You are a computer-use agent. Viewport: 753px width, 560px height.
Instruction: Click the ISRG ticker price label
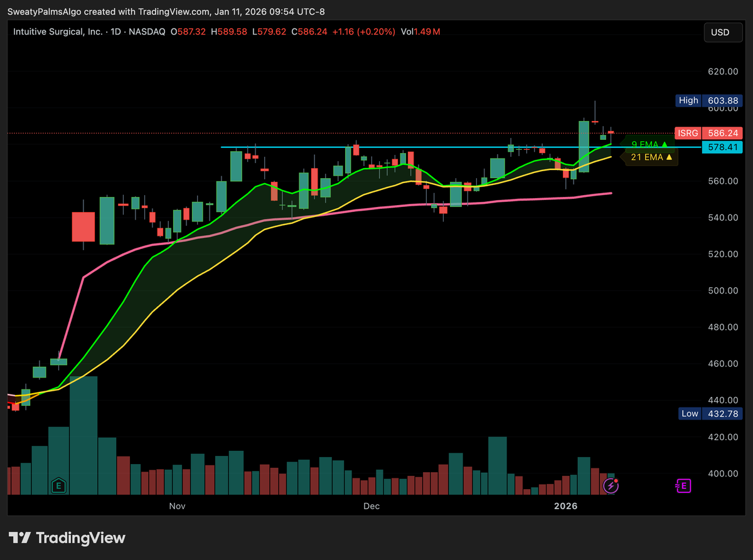coord(709,133)
